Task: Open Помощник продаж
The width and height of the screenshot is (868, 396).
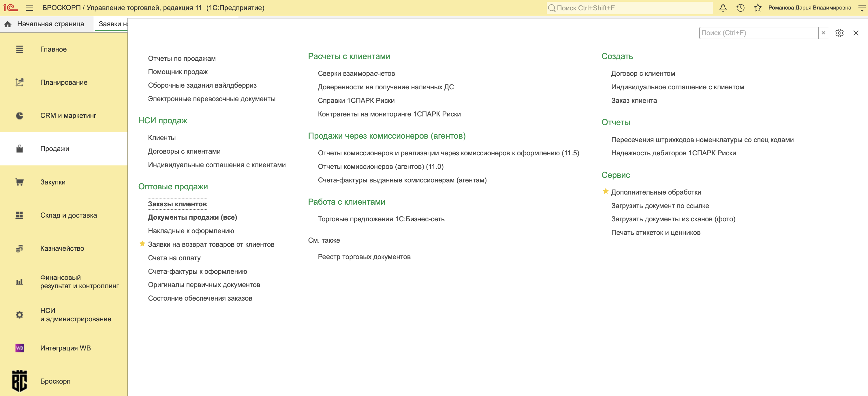Action: click(178, 72)
